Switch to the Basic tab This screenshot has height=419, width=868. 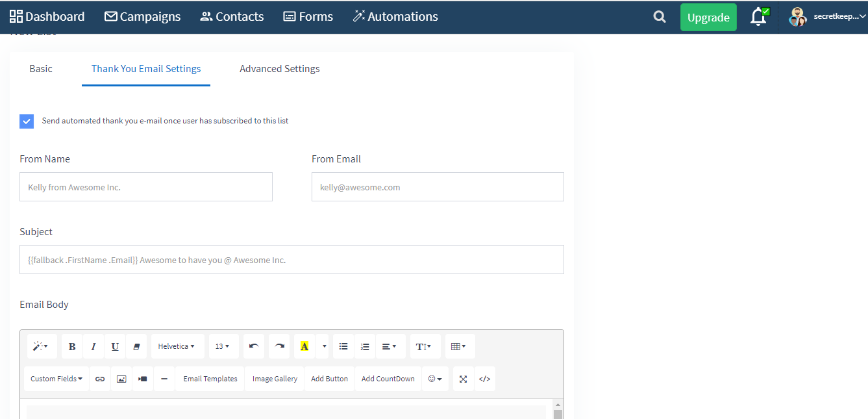click(x=41, y=68)
